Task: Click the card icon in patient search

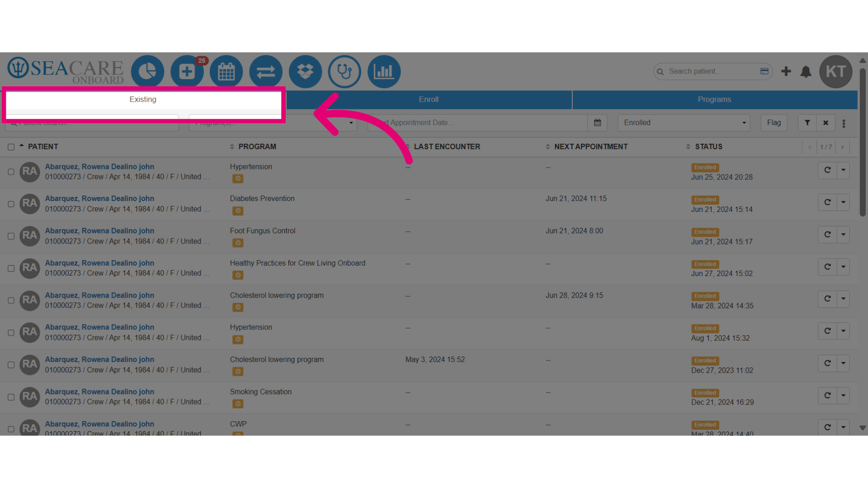Action: point(764,71)
